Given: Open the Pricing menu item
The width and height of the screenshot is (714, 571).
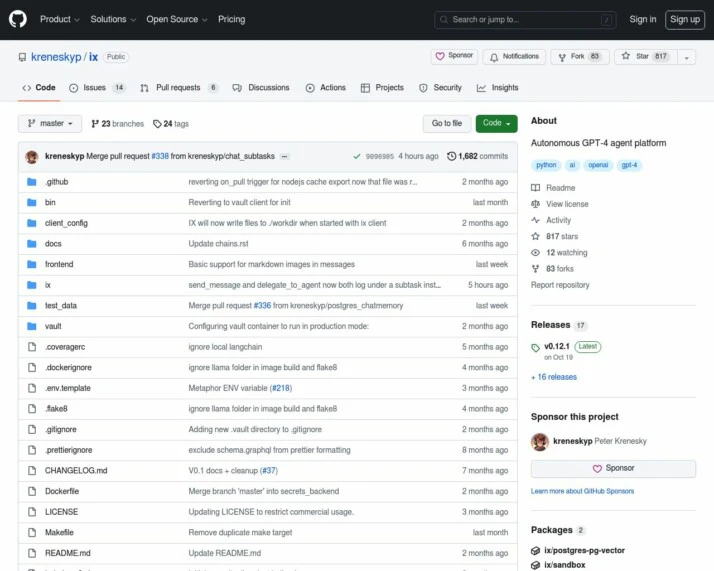Looking at the screenshot, I should [231, 19].
